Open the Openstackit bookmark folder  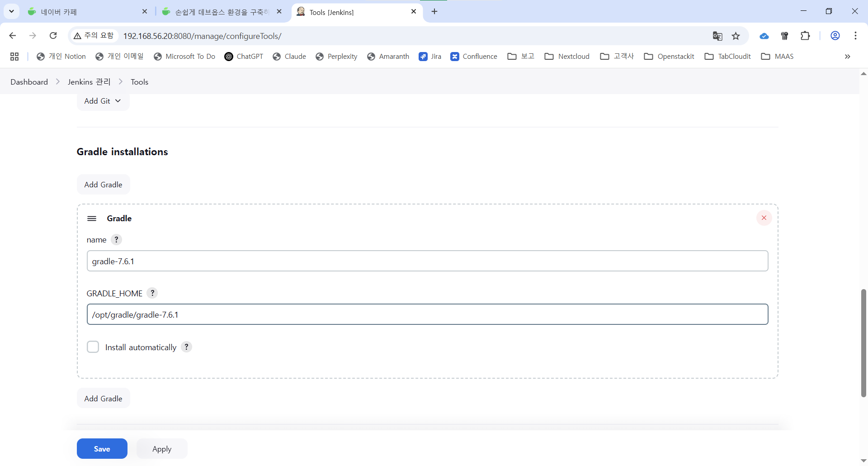(x=669, y=56)
